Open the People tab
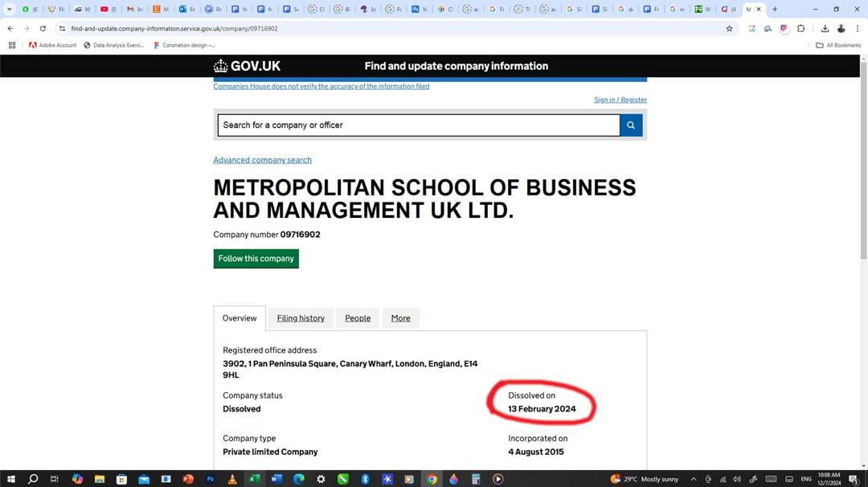The height and width of the screenshot is (487, 868). click(358, 318)
